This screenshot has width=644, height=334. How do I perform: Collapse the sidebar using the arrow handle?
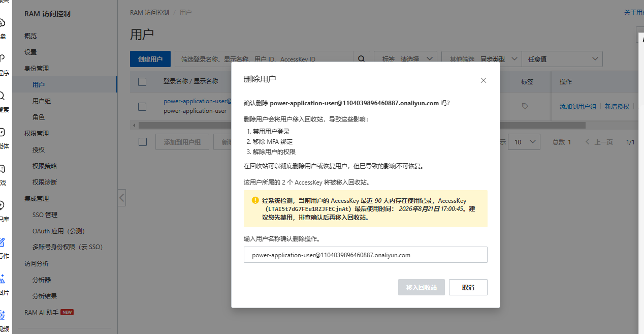(122, 198)
